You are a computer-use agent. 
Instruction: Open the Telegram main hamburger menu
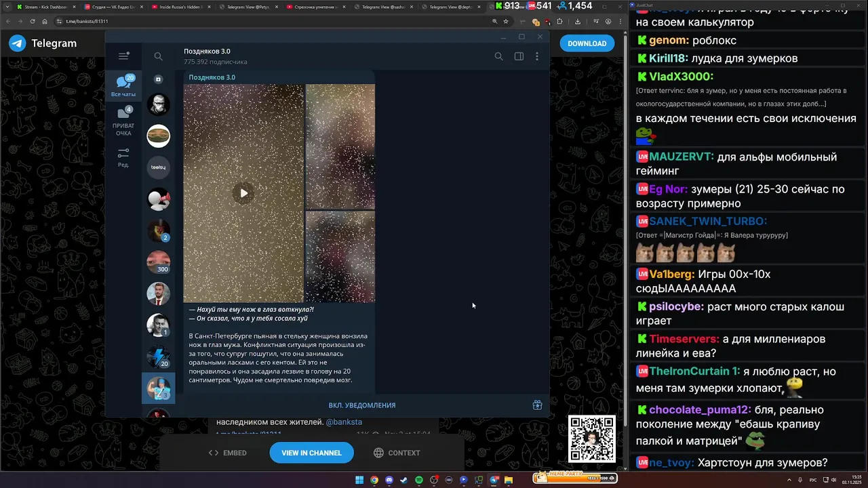click(123, 56)
